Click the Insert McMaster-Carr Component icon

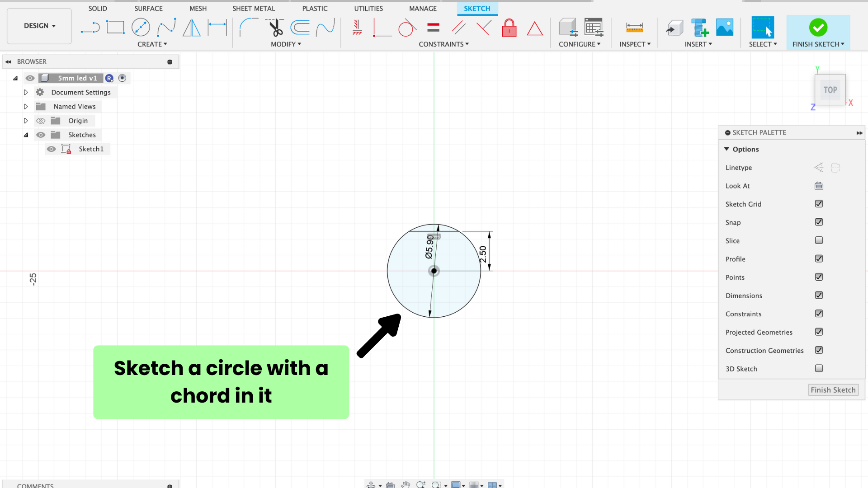click(700, 28)
